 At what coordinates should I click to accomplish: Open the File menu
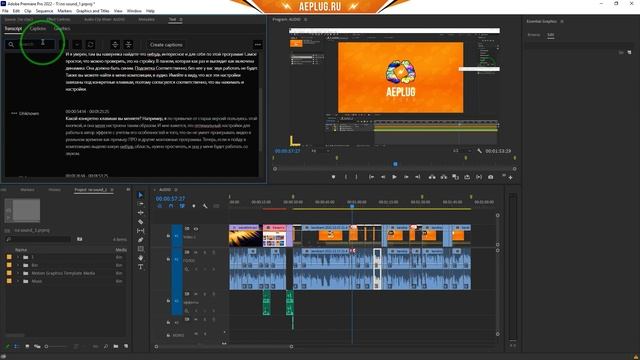5,11
